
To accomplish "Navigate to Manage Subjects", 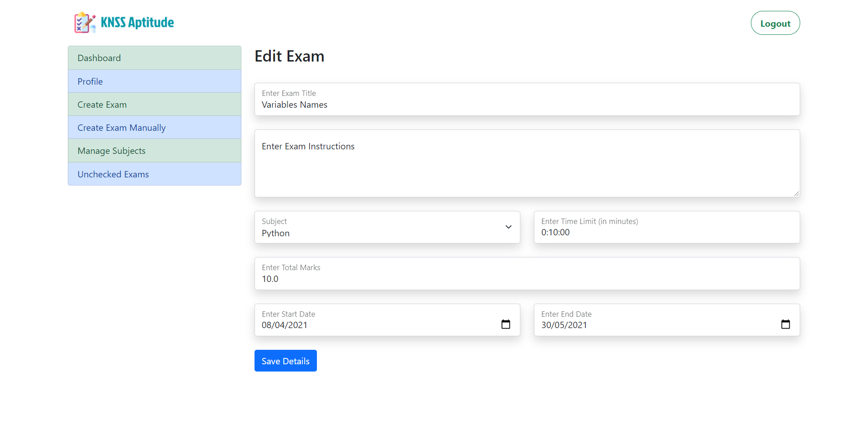I will 154,151.
